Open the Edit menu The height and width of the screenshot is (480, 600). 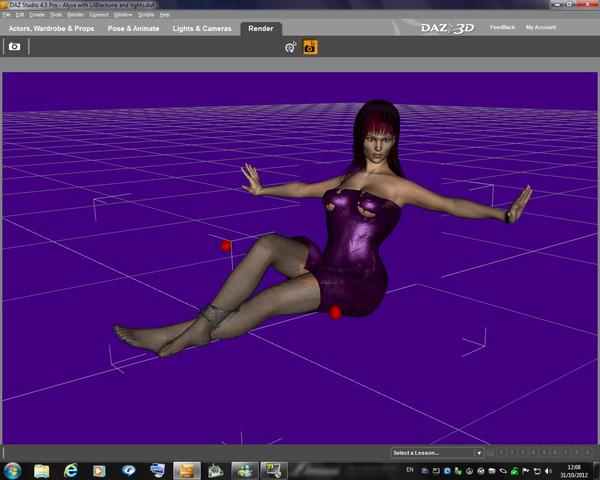click(x=20, y=15)
